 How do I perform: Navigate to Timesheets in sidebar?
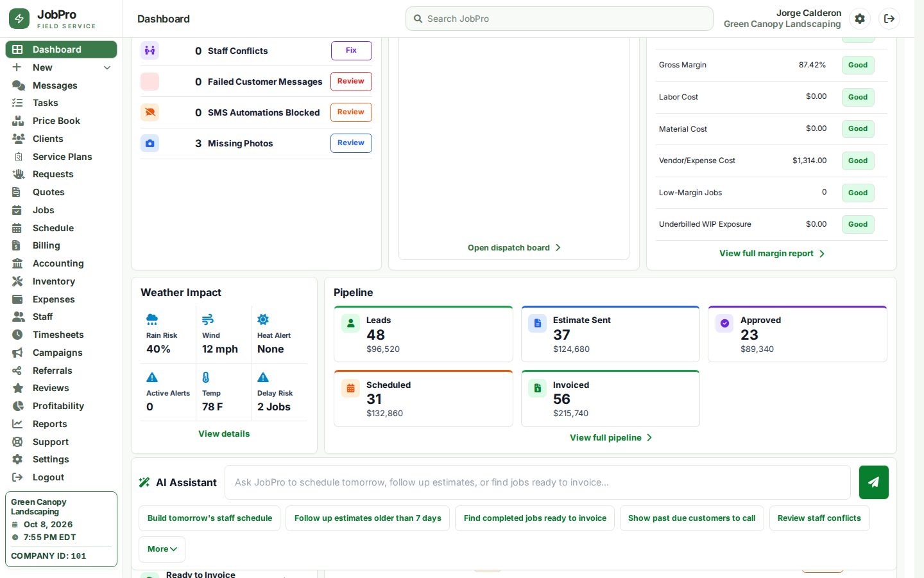click(61, 335)
